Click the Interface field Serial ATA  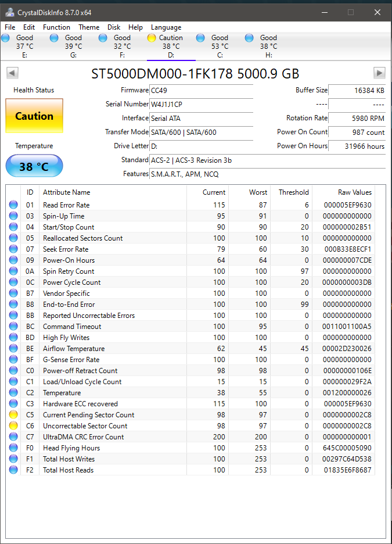201,119
